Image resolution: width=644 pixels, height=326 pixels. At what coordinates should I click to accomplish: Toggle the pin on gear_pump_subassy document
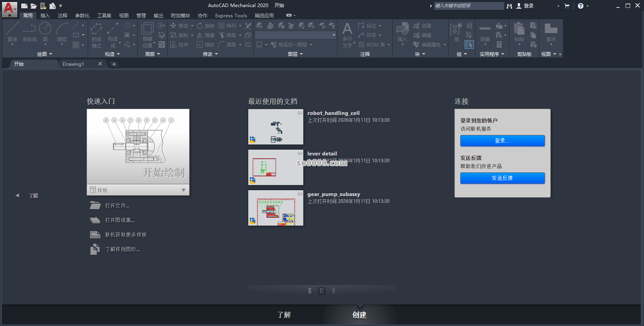point(300,194)
